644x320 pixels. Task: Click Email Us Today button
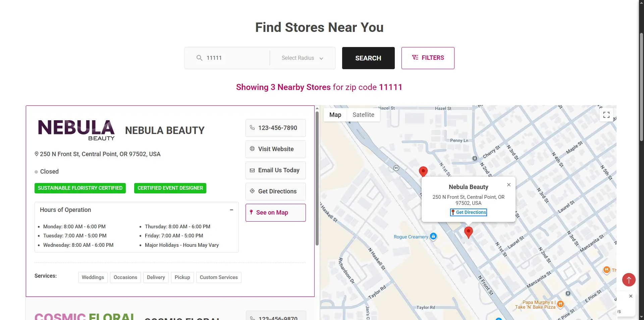275,170
